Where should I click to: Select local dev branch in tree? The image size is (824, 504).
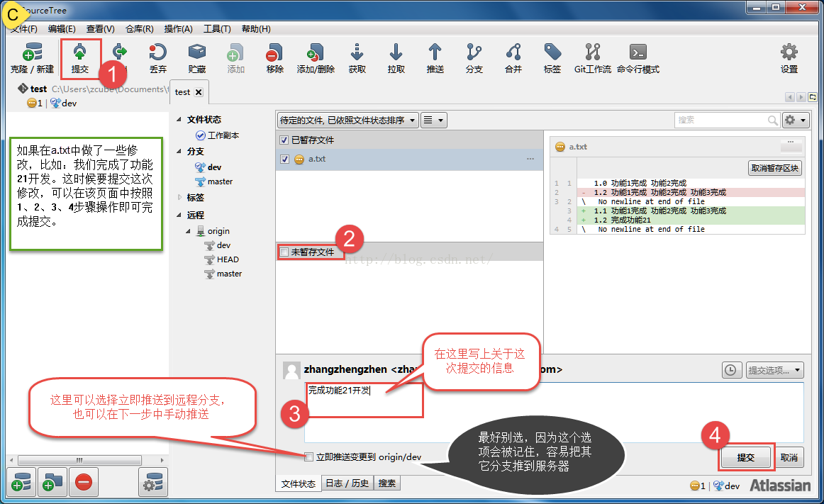pyautogui.click(x=208, y=167)
